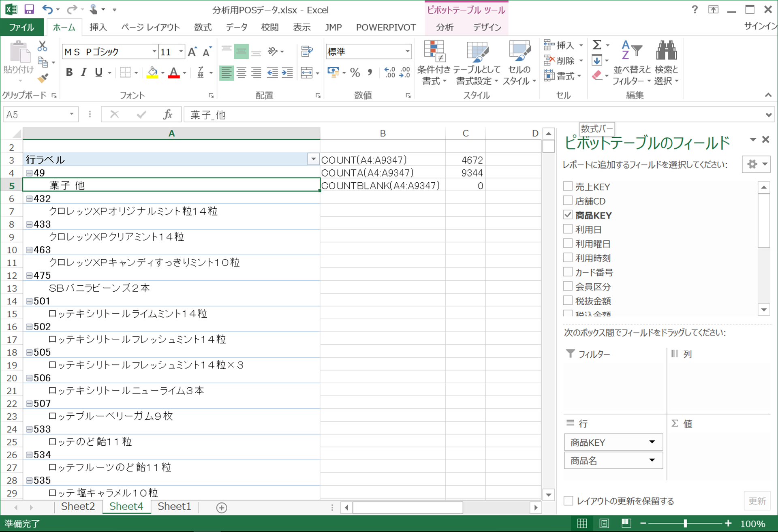Screen dimensions: 778x532
Task: Switch to the Sheet2 worksheet tab
Action: coord(78,506)
